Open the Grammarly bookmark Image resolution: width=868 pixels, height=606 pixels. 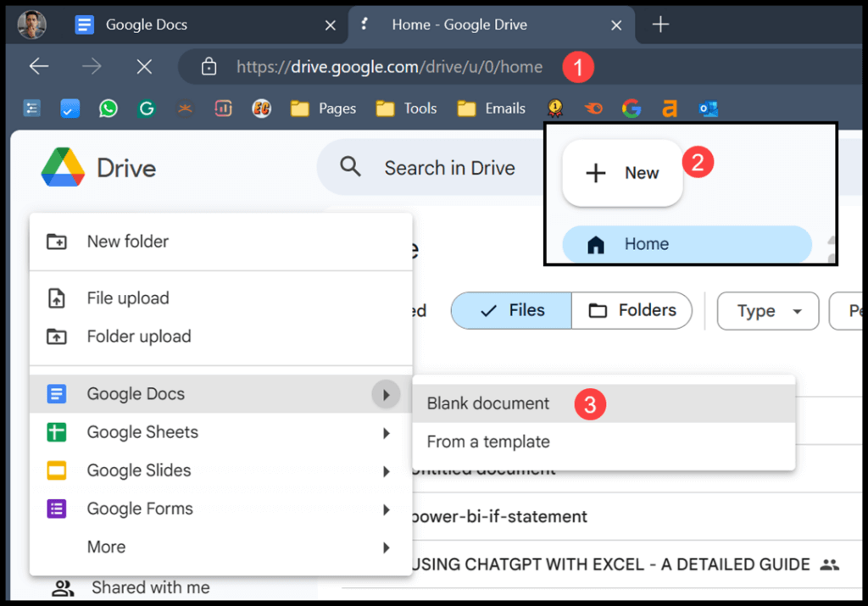click(x=147, y=108)
